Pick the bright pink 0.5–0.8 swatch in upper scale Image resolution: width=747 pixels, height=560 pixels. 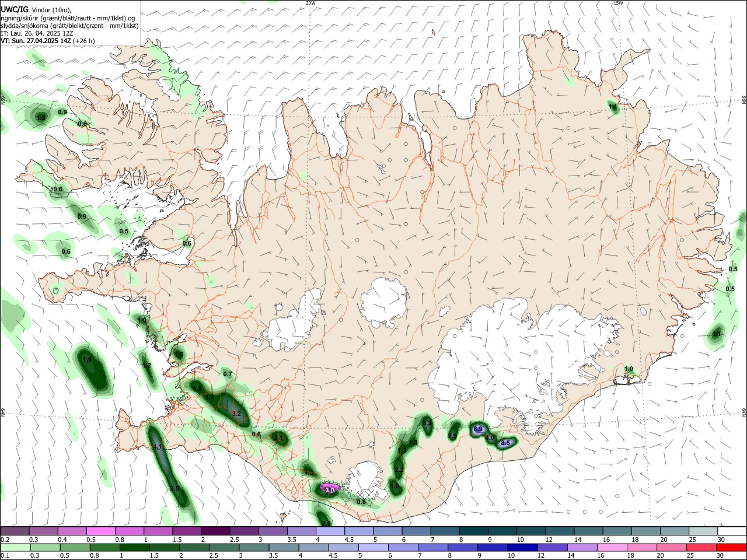click(x=100, y=531)
